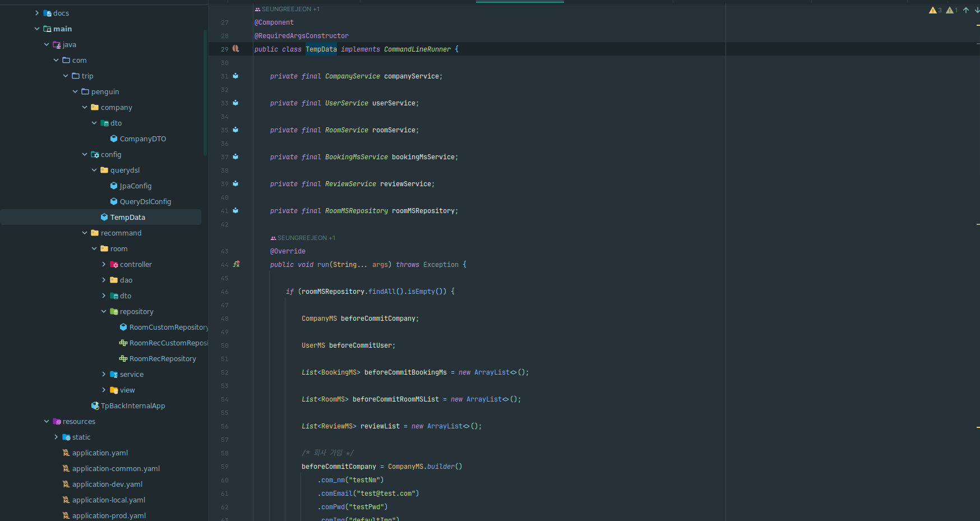Click author hint SEUNGREEJEON above @Override
Viewport: 980px width, 521px height.
click(x=303, y=238)
